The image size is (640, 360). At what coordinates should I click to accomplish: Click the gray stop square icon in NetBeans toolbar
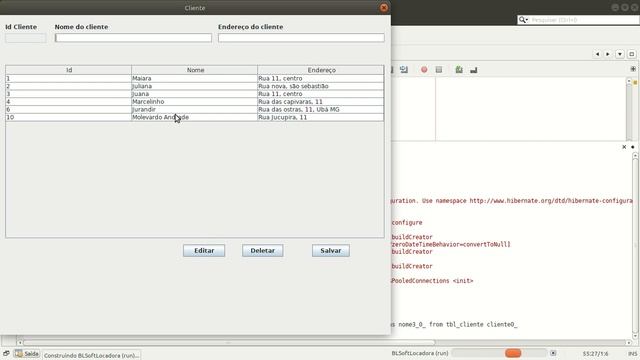click(439, 70)
